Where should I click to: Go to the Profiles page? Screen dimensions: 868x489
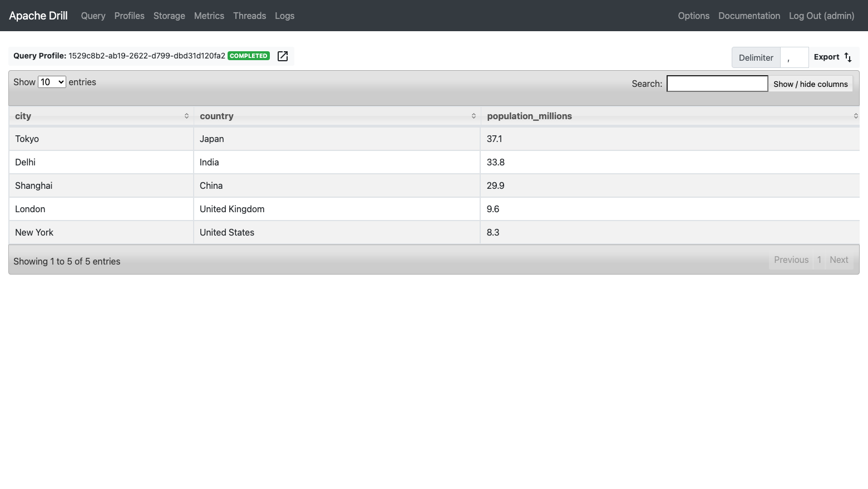coord(130,16)
